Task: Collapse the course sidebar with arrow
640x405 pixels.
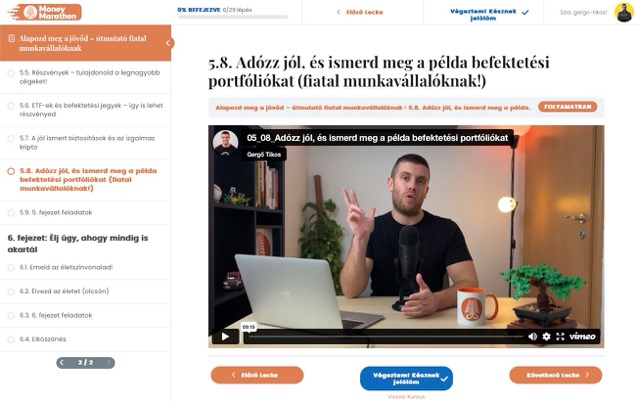Action: coord(168,43)
